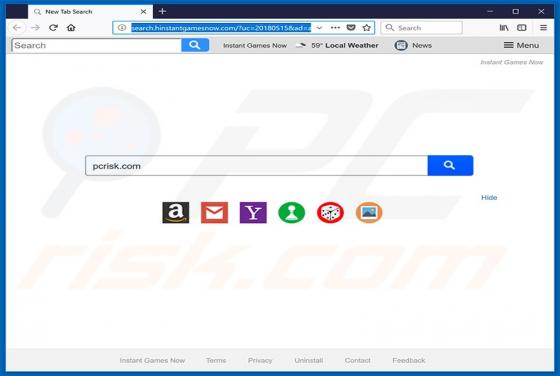
Task: Reload the current page
Action: point(53,27)
